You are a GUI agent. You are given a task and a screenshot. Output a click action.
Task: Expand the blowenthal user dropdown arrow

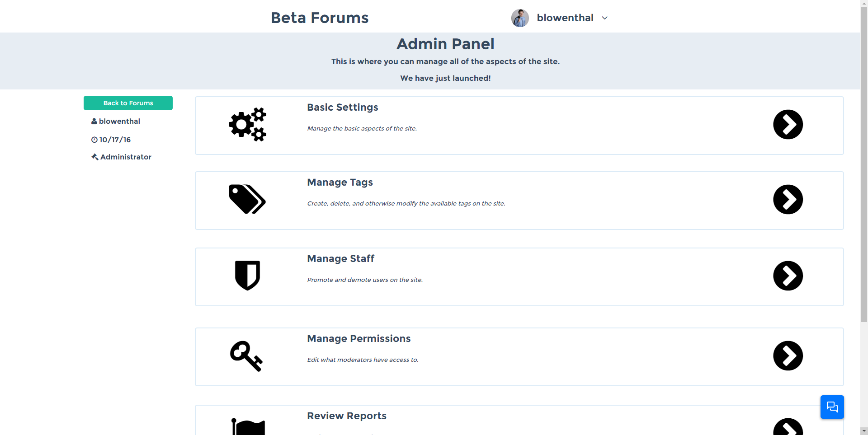[604, 18]
